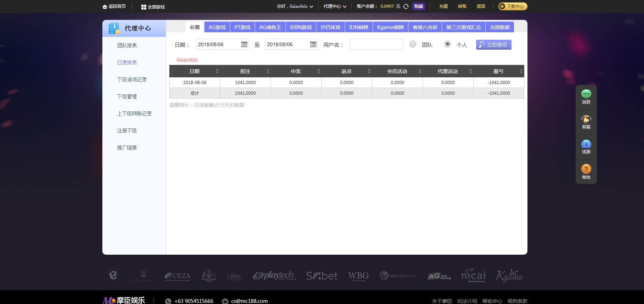The height and width of the screenshot is (304, 644).
Task: Click the Kgame logo
Action: coord(509,276)
